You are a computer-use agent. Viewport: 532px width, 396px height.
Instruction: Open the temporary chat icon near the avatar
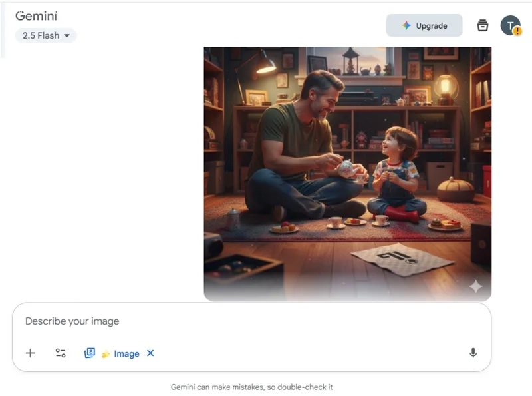483,25
